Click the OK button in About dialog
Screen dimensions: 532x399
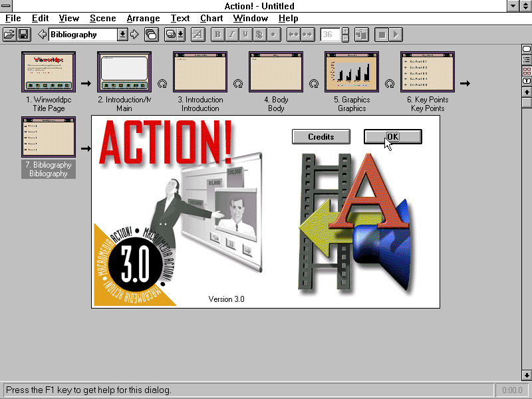coord(393,137)
